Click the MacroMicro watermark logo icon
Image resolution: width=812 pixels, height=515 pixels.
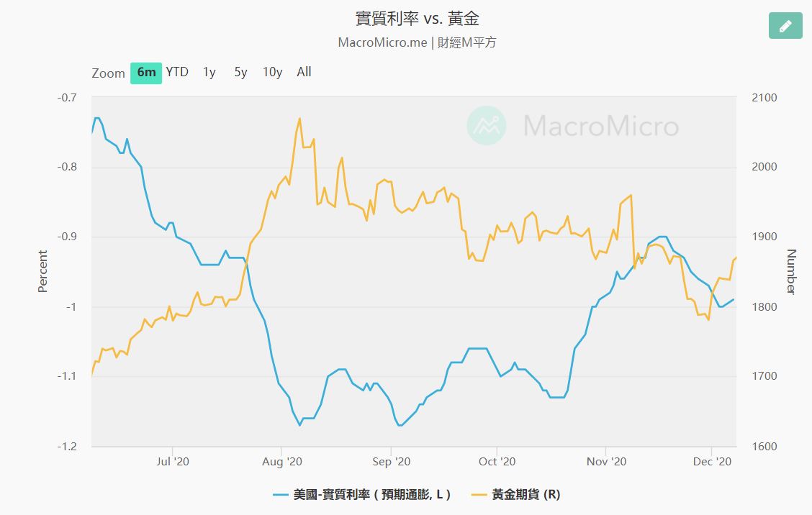click(487, 126)
